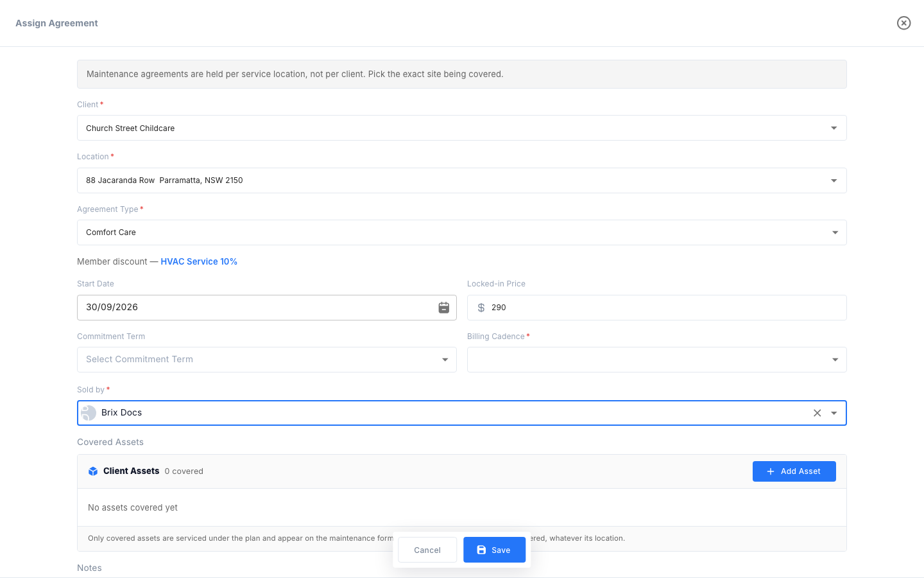
Task: Open the HVAC Service 10% discount link
Action: pos(199,261)
